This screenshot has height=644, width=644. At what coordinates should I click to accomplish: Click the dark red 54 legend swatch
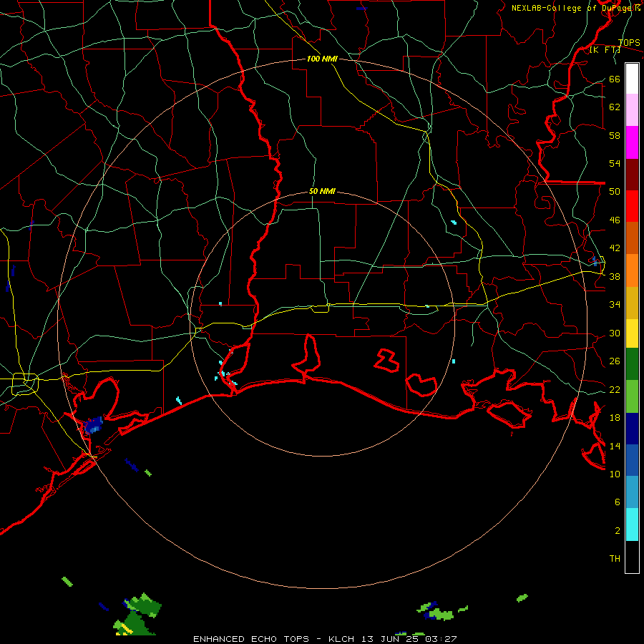(632, 174)
